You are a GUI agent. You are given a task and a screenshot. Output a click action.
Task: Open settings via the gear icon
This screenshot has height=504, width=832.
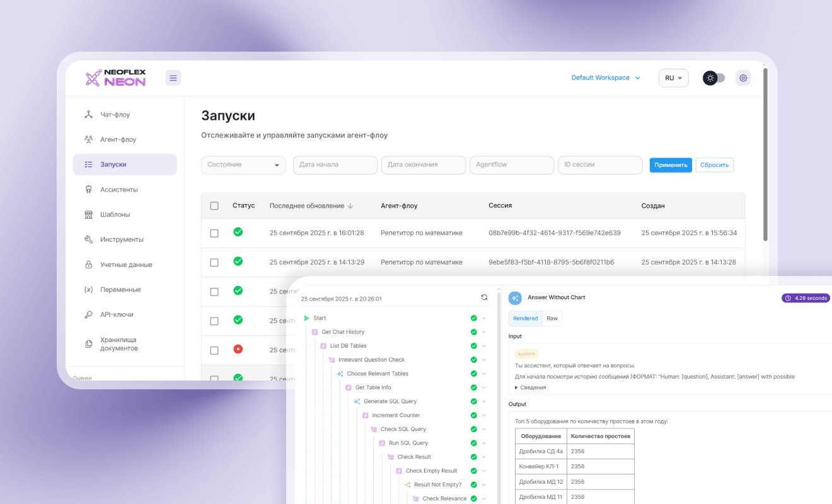point(743,78)
